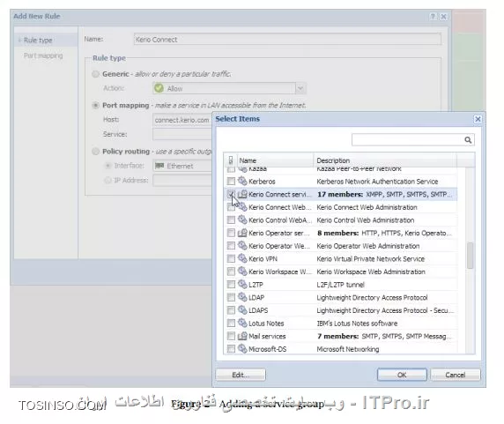Click the Edit... button
This screenshot has height=424, width=504.
[241, 375]
